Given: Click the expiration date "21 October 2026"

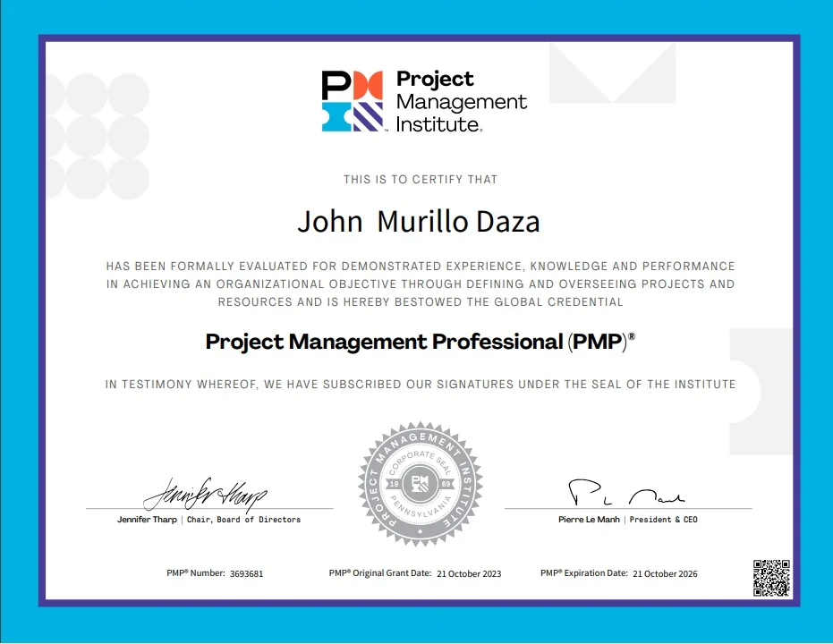Looking at the screenshot, I should coord(665,574).
